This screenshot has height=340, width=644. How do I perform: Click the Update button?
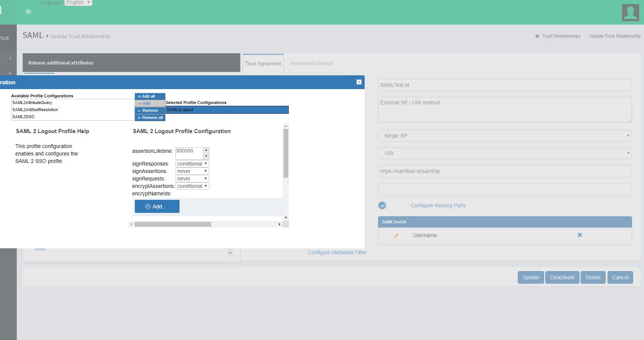(530, 277)
